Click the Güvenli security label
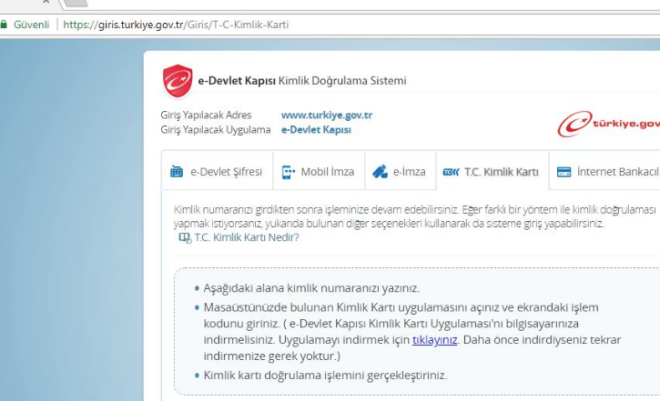Viewport: 660px width, 401px height. point(31,24)
